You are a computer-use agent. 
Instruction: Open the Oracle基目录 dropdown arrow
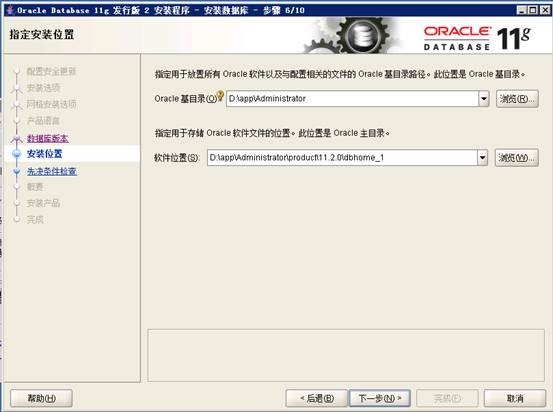(x=484, y=99)
